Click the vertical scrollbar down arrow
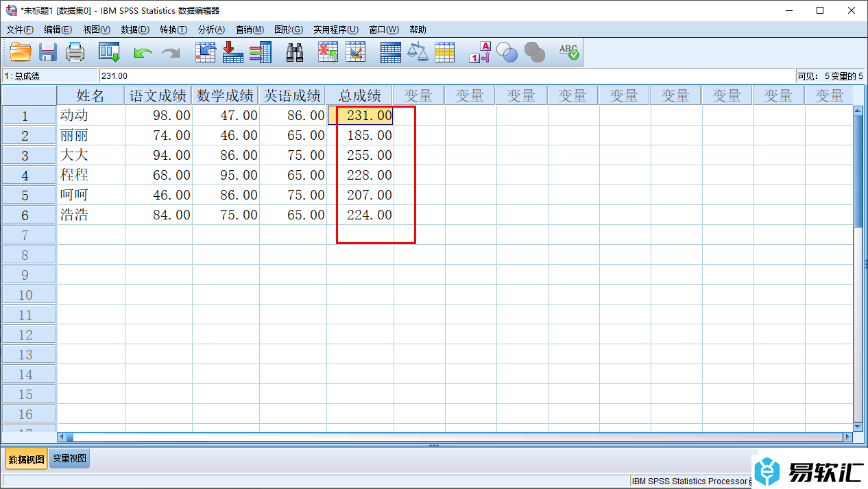 tap(858, 426)
